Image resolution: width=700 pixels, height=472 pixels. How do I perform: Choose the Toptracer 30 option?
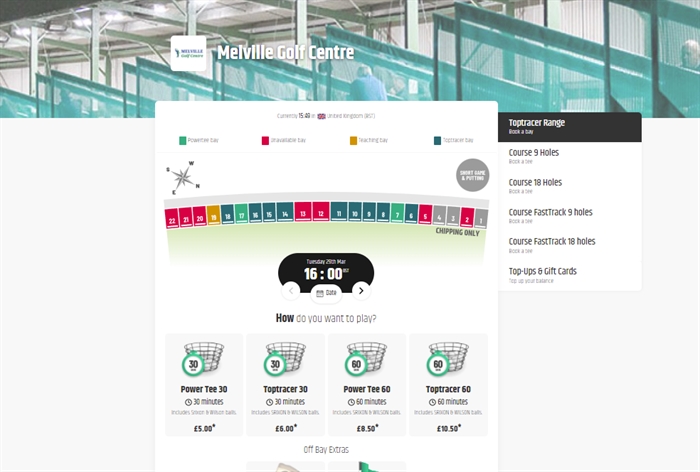[285, 384]
